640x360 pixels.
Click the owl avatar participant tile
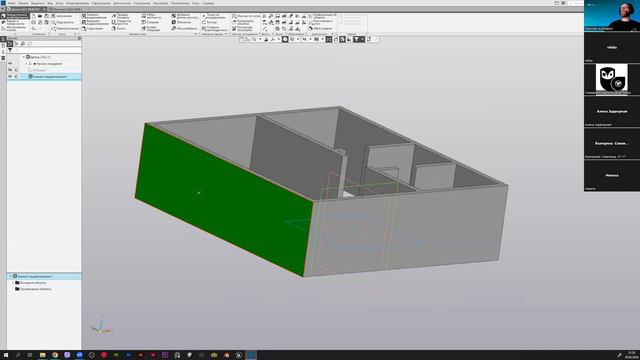click(x=612, y=79)
